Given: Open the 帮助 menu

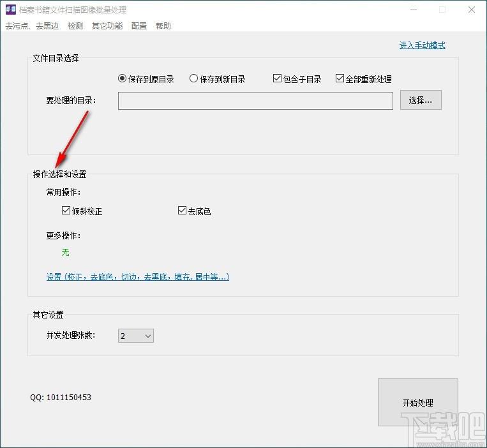Looking at the screenshot, I should [x=163, y=26].
